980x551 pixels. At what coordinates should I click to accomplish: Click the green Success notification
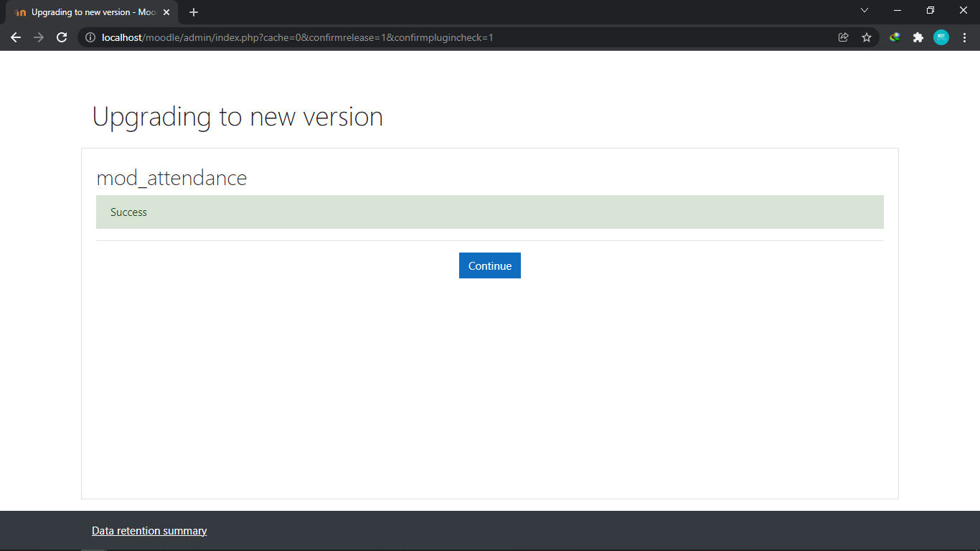[x=490, y=212]
